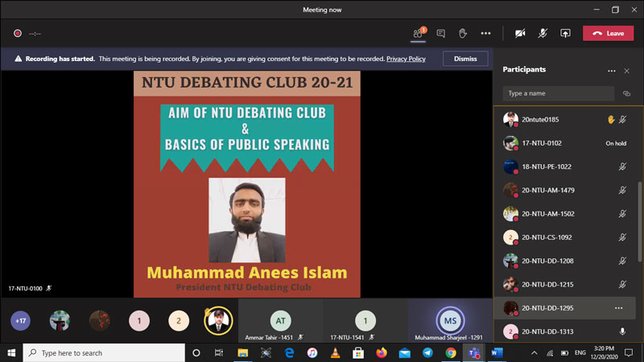Viewport: 644px width, 362px height.
Task: Open Telegram from the taskbar
Action: tap(427, 352)
